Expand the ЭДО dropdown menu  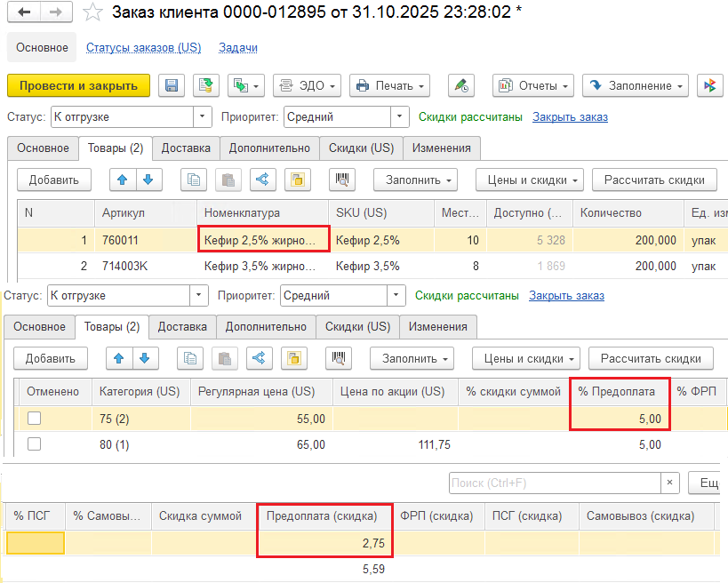[307, 85]
